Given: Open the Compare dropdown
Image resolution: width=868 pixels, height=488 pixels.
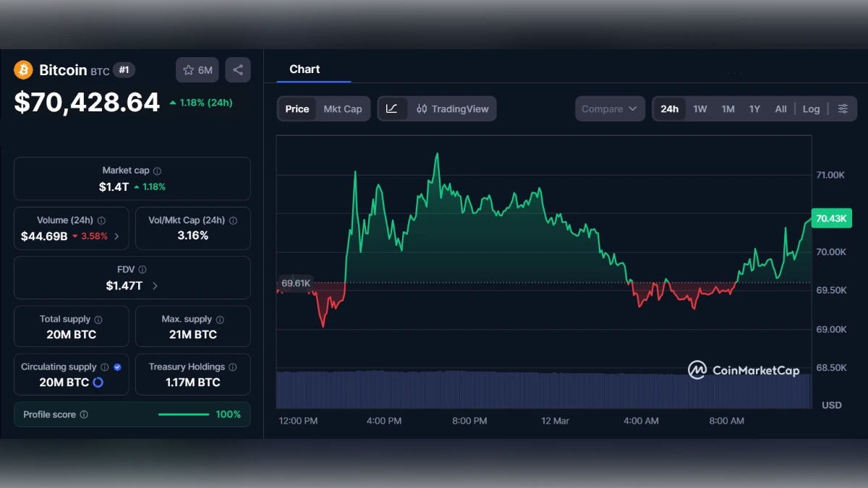Looking at the screenshot, I should coord(610,108).
